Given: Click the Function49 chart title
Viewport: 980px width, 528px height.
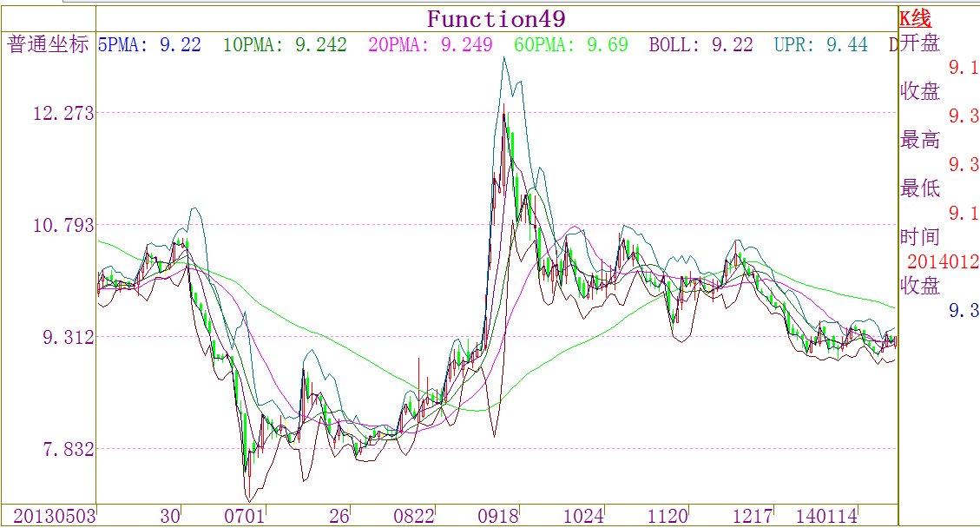Looking at the screenshot, I should (x=496, y=19).
